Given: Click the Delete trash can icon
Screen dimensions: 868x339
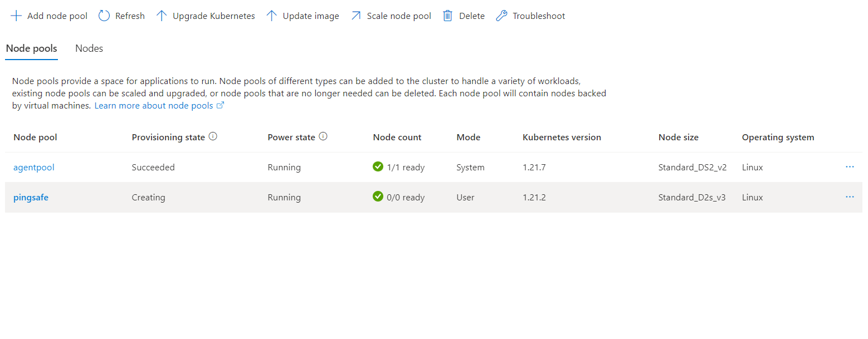Looking at the screenshot, I should point(448,16).
